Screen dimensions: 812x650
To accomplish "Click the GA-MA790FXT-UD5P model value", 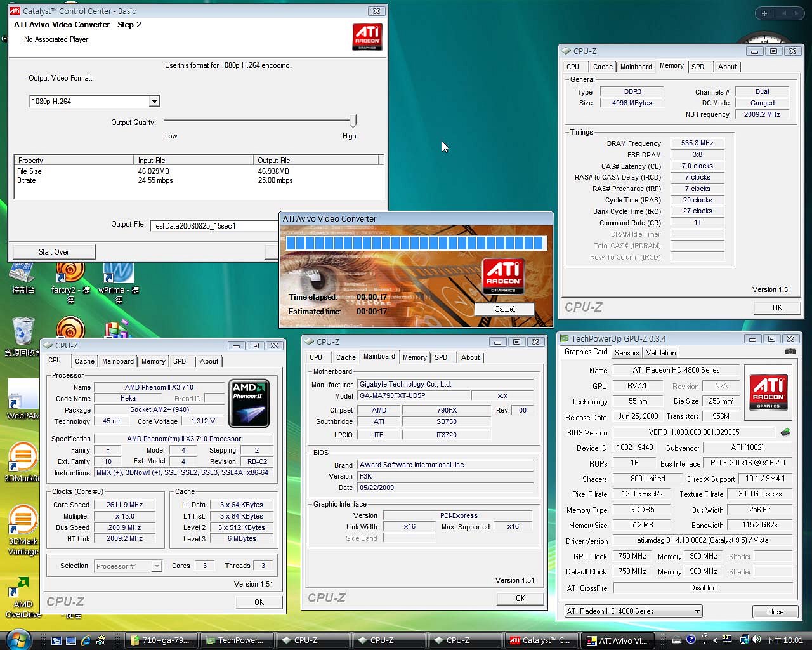I will pyautogui.click(x=414, y=395).
